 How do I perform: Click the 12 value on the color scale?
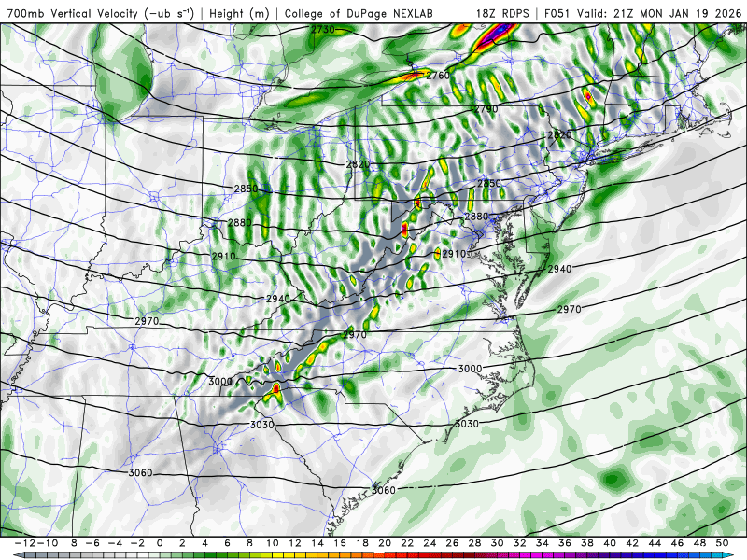coord(295,543)
